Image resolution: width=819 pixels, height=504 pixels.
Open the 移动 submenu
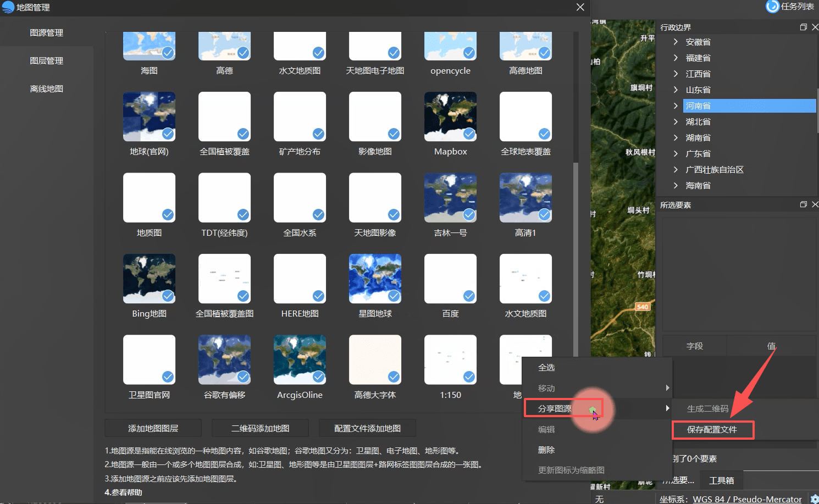597,388
